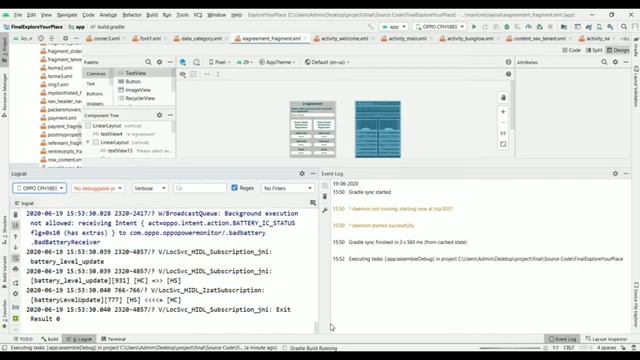Screen dimensions: 640x360
Task: Click the zoom to fit screen icon
Action: (503, 144)
